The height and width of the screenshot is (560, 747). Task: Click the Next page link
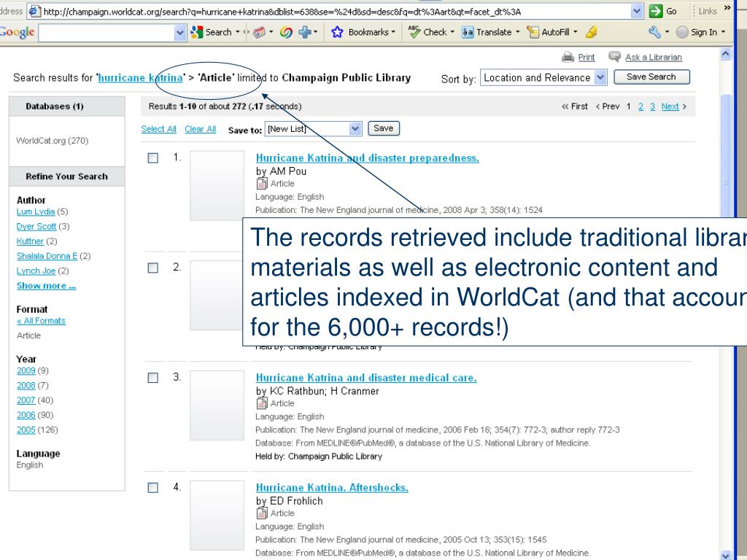coord(670,106)
